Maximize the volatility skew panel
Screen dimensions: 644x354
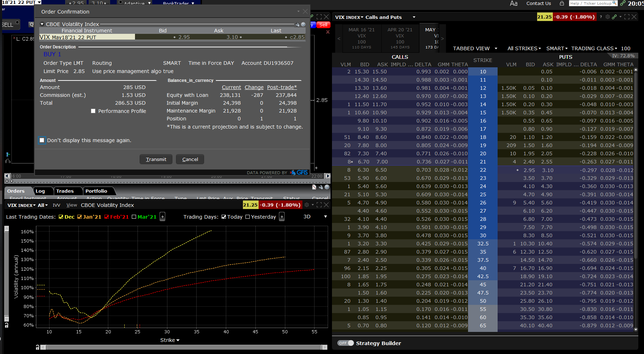tap(319, 205)
